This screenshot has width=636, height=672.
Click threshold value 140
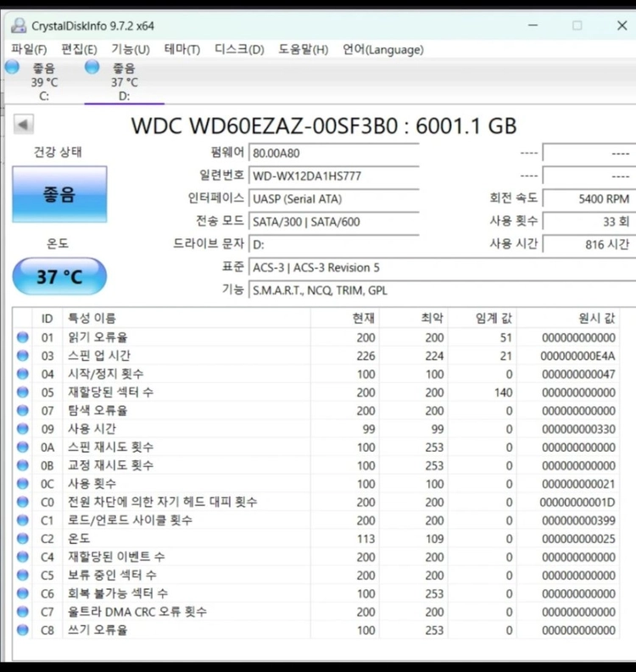coord(504,392)
